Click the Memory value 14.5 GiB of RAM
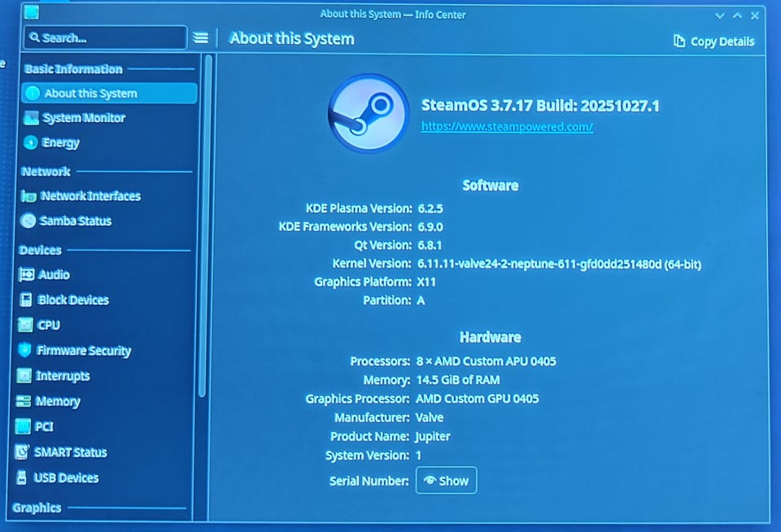Viewport: 781px width, 532px height. point(458,380)
